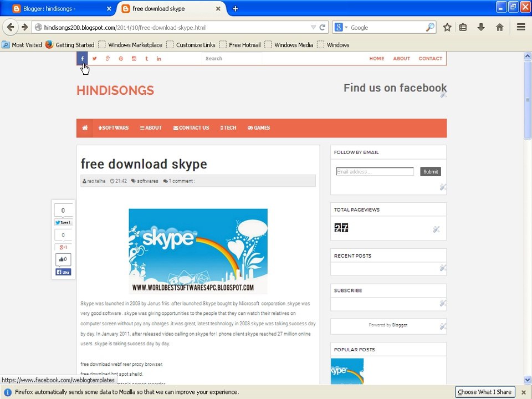Open the LinkedIn icon in the top bar

[159, 58]
